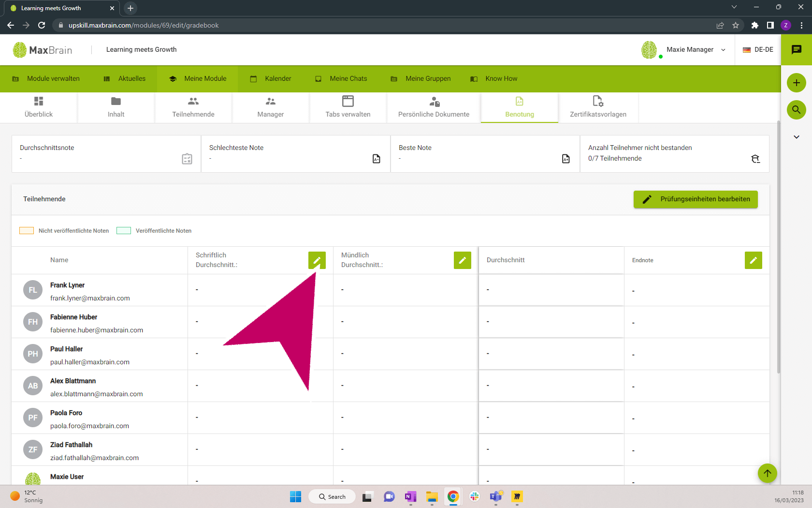Open Persönliche Dokumente tab
812x508 pixels.
[434, 107]
